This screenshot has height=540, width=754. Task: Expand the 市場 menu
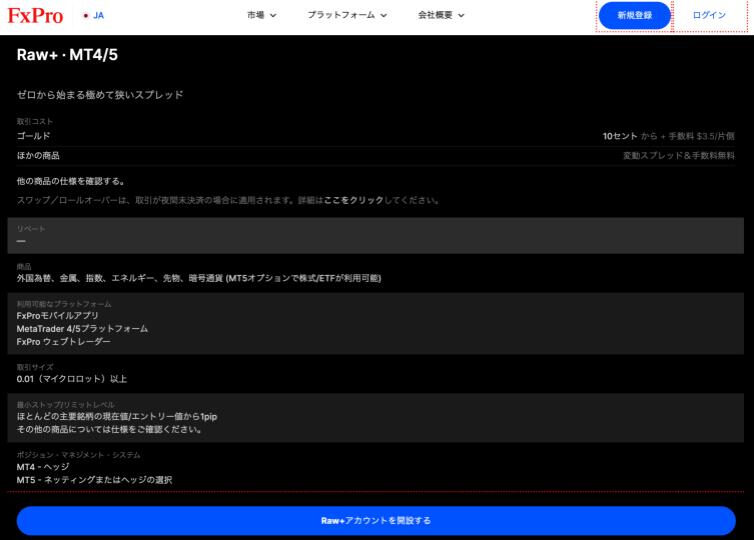(x=262, y=15)
